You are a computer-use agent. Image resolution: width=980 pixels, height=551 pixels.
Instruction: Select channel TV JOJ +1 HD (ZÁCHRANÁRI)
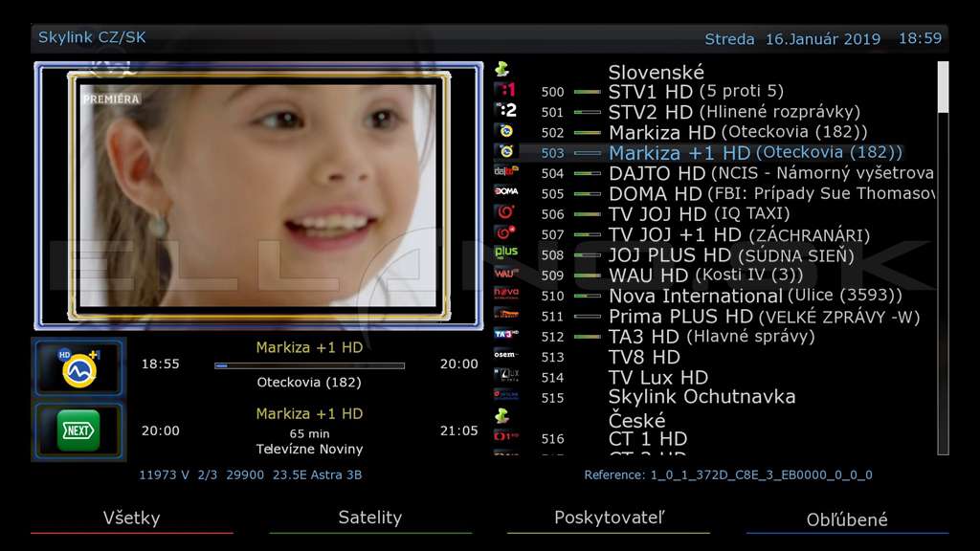pos(714,234)
